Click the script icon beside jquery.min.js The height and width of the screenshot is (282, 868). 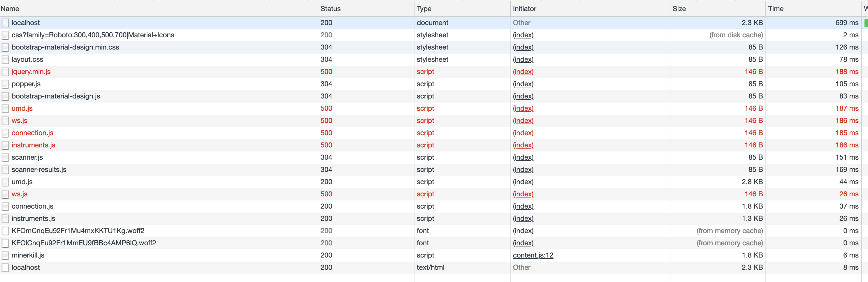click(5, 71)
